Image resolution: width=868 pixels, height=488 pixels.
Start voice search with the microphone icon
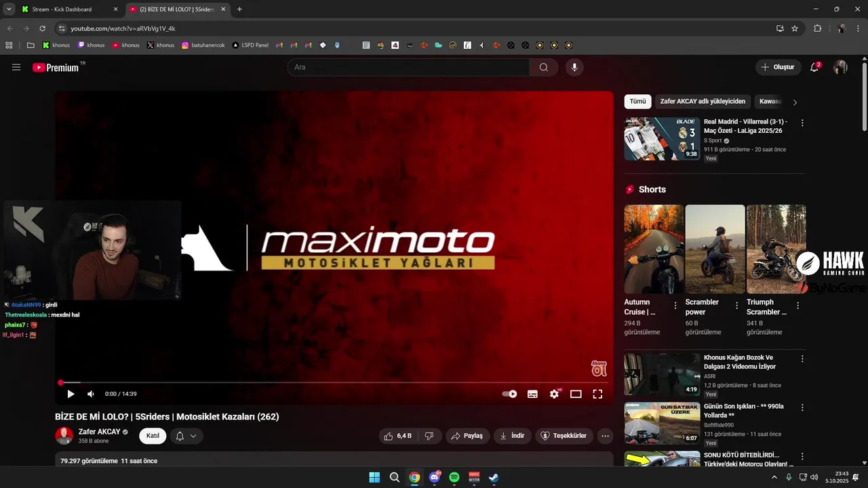pos(574,67)
